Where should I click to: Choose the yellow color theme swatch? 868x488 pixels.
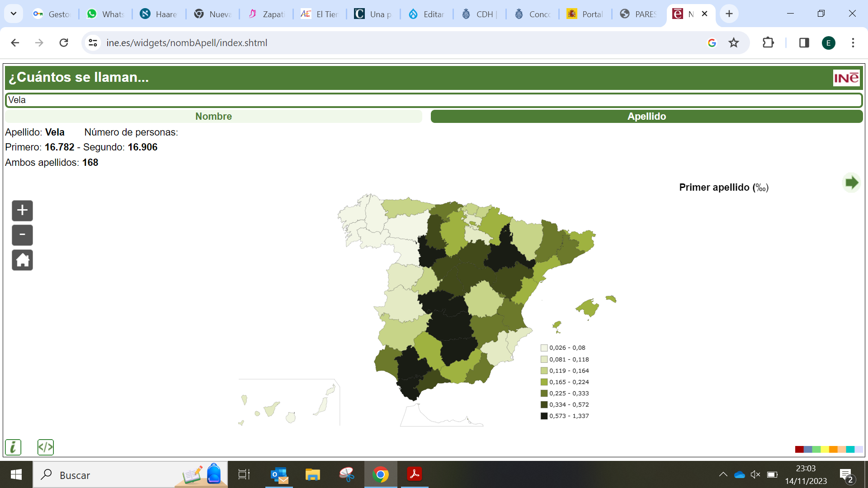[825, 449]
